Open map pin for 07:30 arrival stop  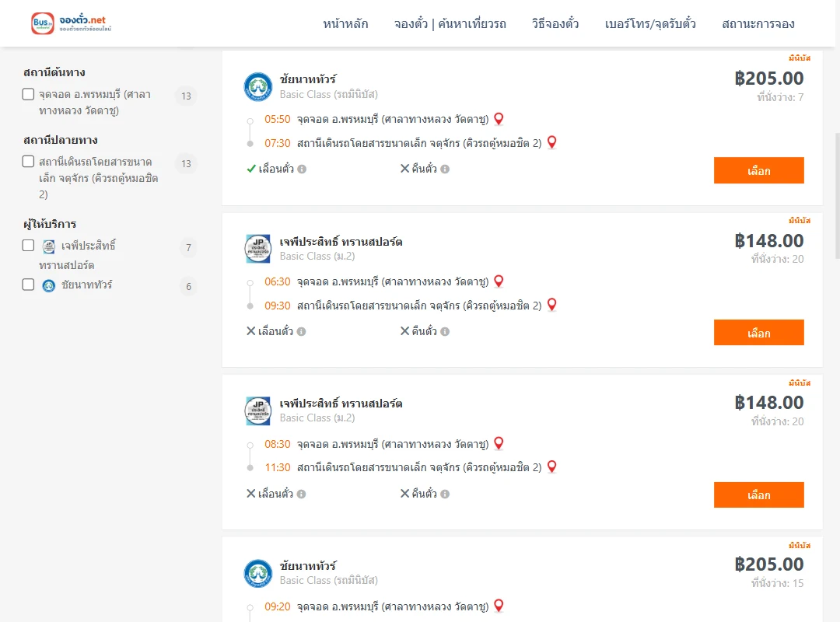551,142
